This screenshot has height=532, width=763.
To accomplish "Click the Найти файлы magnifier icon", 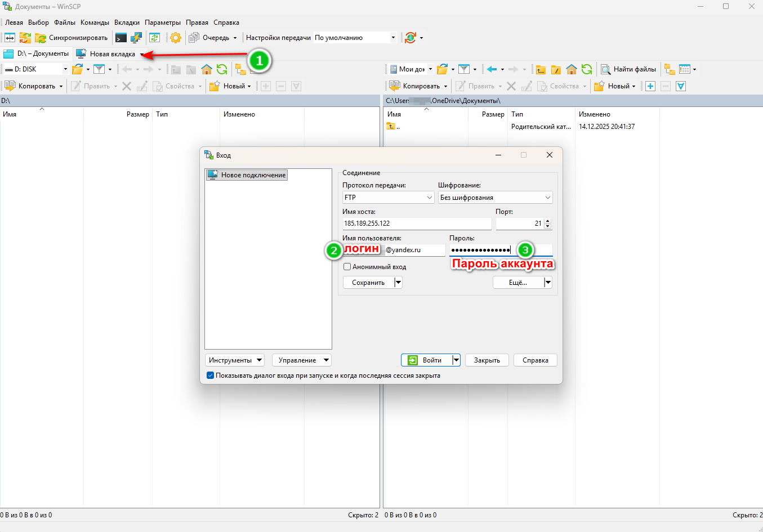I will (x=606, y=69).
